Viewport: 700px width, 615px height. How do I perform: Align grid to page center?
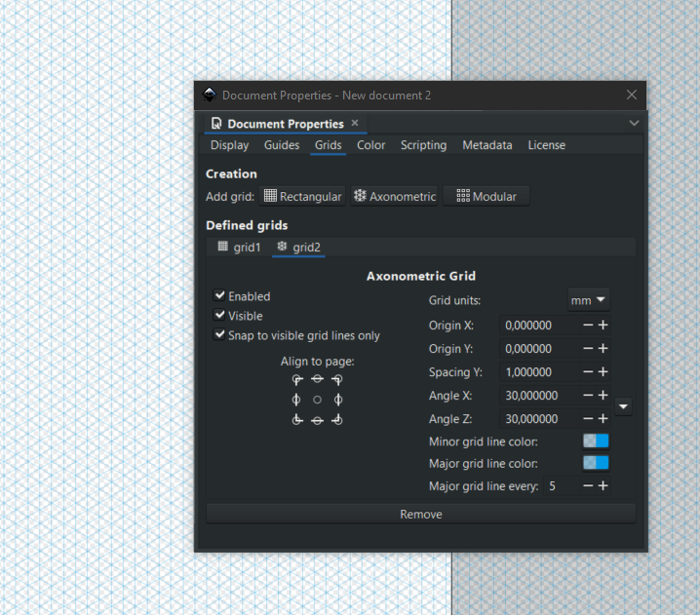pyautogui.click(x=318, y=400)
